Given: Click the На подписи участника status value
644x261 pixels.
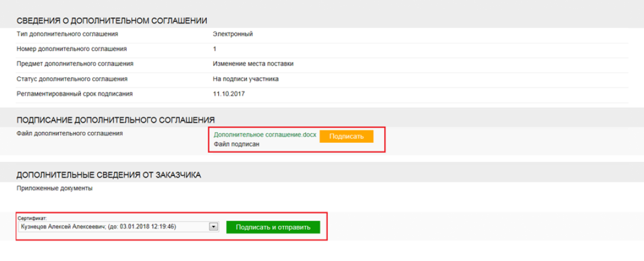Looking at the screenshot, I should tap(246, 79).
